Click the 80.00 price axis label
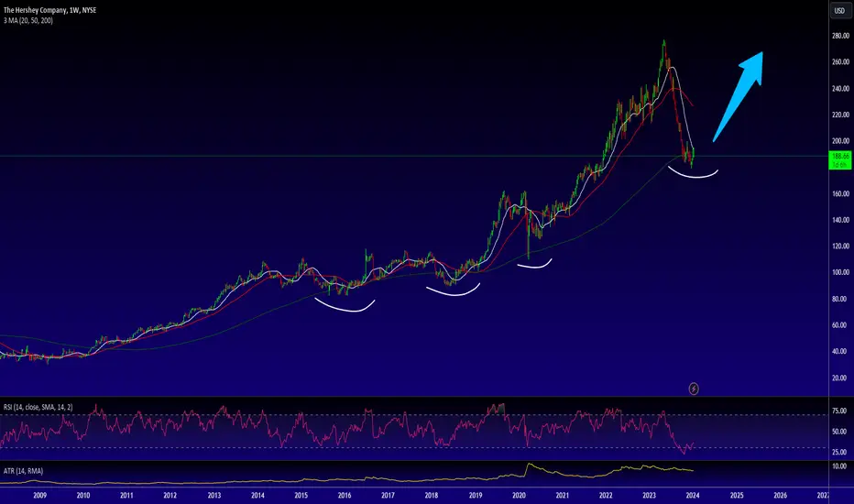This screenshot has height=504, width=854. (841, 299)
